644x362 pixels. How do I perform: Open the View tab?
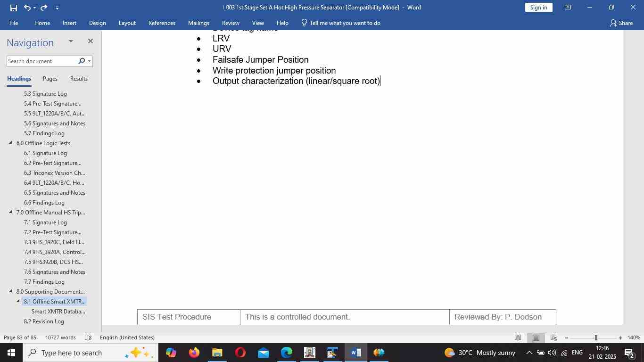(x=258, y=23)
